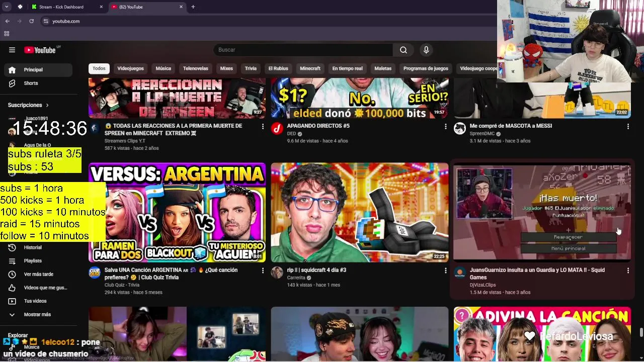Open Shorts from the sidebar
Viewport: 644px width, 362px height.
pos(38,83)
